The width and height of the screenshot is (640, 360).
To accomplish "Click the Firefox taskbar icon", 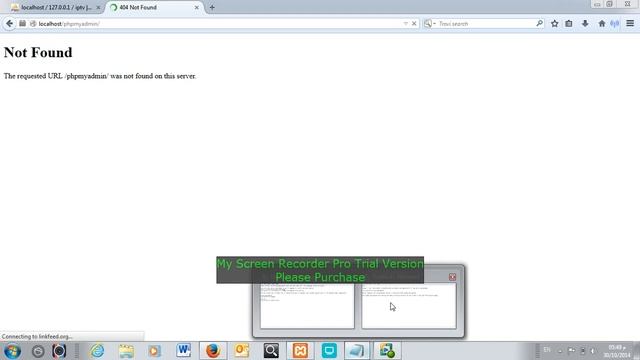I will pyautogui.click(x=213, y=351).
